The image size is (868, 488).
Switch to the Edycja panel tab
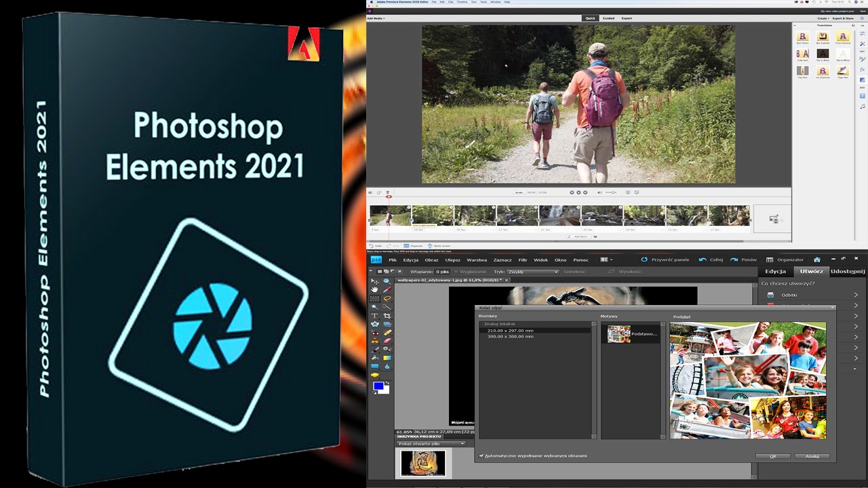[775, 271]
